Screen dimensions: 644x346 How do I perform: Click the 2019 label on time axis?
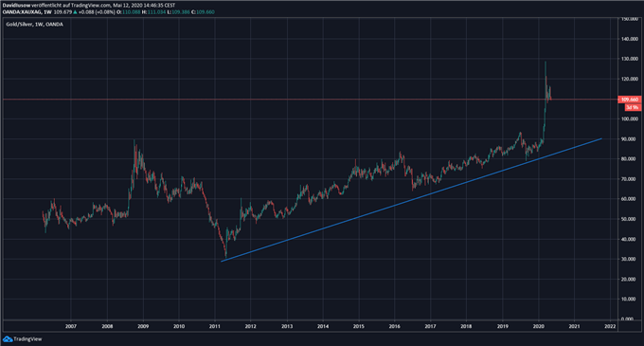point(502,326)
